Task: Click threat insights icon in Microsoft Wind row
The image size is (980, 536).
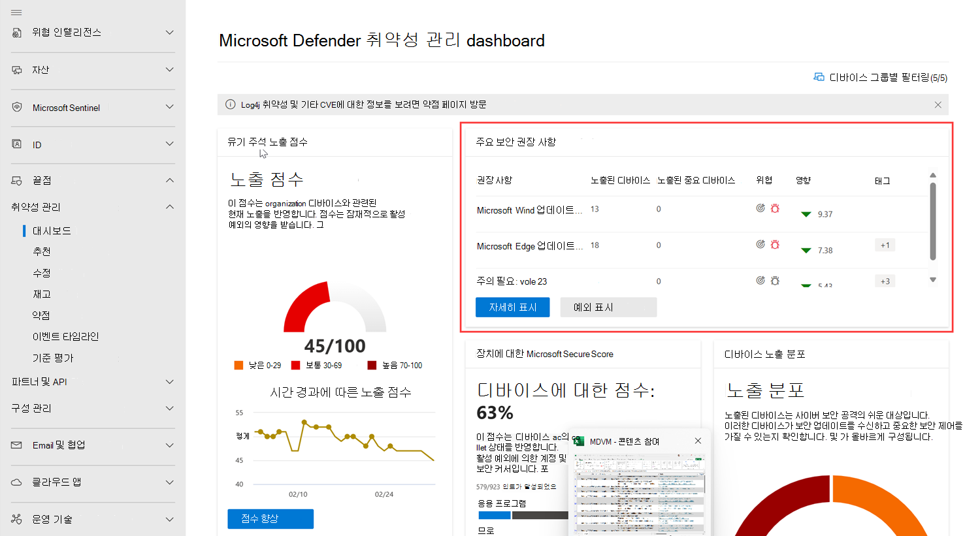Action: click(760, 208)
